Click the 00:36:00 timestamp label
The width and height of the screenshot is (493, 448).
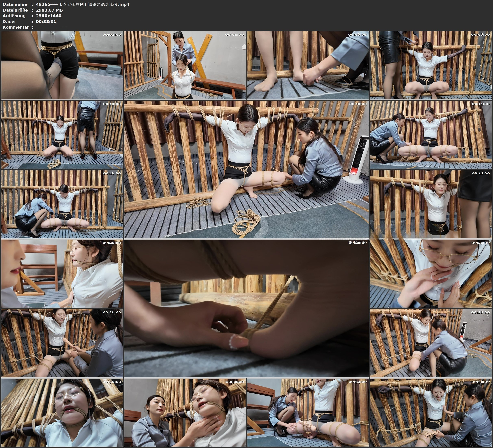[480, 382]
